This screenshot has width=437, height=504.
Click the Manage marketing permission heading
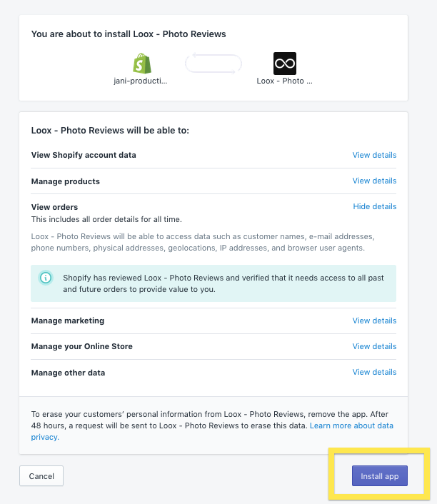coord(68,321)
